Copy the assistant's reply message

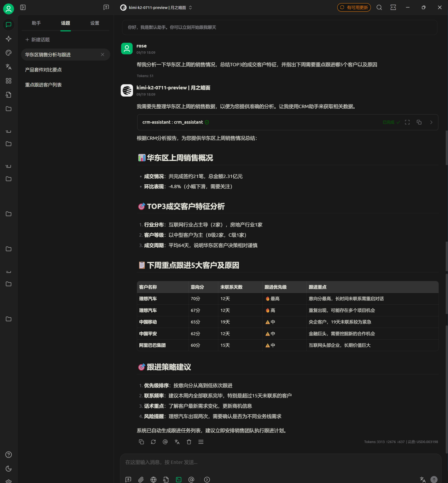tap(141, 442)
